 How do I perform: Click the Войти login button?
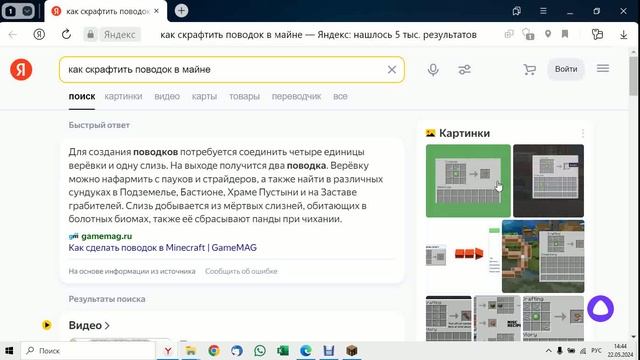point(566,69)
